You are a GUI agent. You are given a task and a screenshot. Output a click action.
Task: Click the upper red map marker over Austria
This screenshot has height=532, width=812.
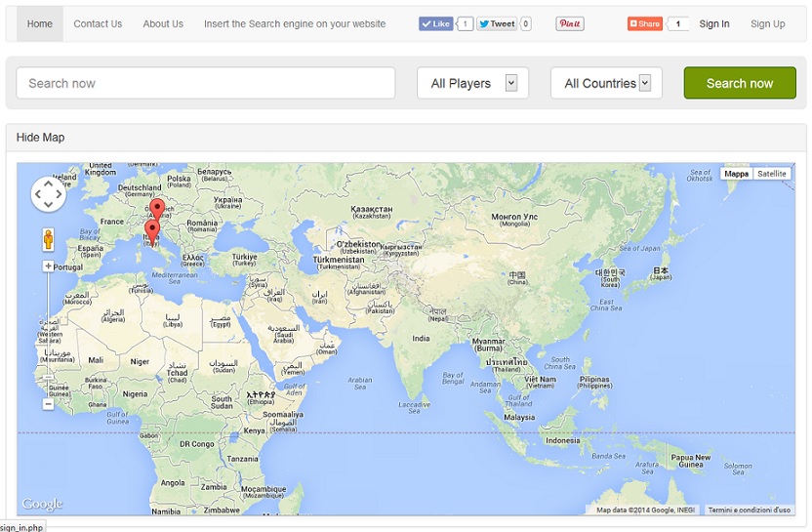tap(157, 209)
